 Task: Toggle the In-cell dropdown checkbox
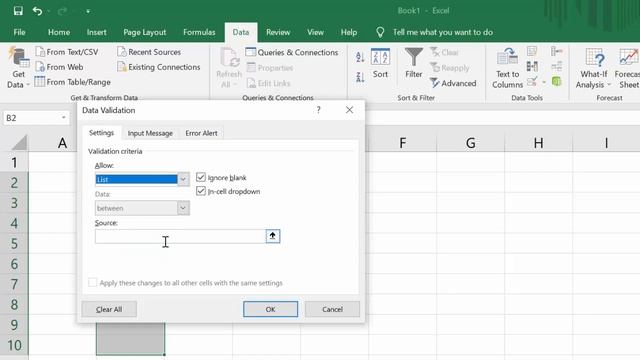point(200,191)
